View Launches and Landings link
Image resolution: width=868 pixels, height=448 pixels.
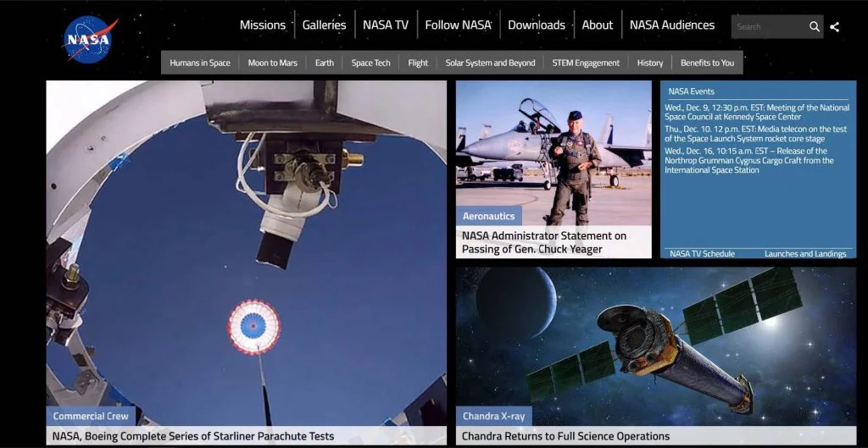(x=804, y=253)
